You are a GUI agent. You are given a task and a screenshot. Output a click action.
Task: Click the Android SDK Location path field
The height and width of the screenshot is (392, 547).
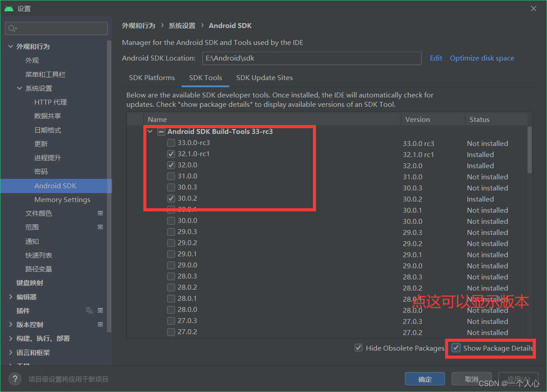coord(312,58)
